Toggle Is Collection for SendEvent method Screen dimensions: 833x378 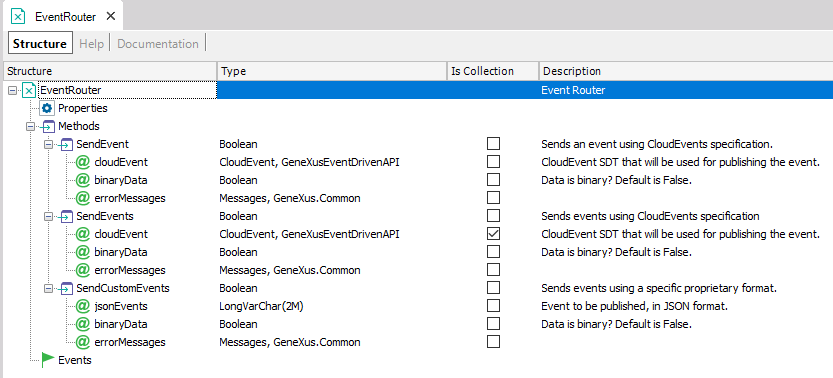[x=493, y=143]
